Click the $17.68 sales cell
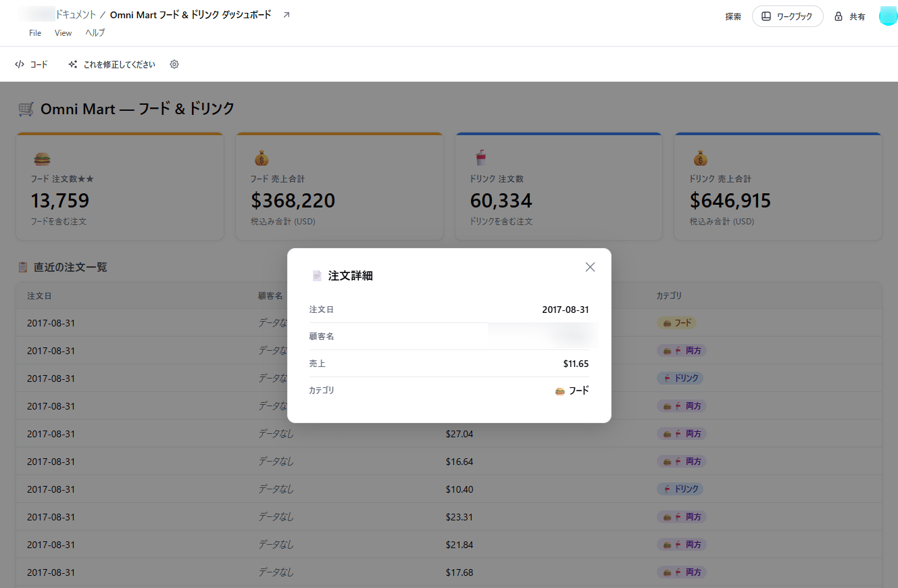898x588 pixels. [x=459, y=572]
